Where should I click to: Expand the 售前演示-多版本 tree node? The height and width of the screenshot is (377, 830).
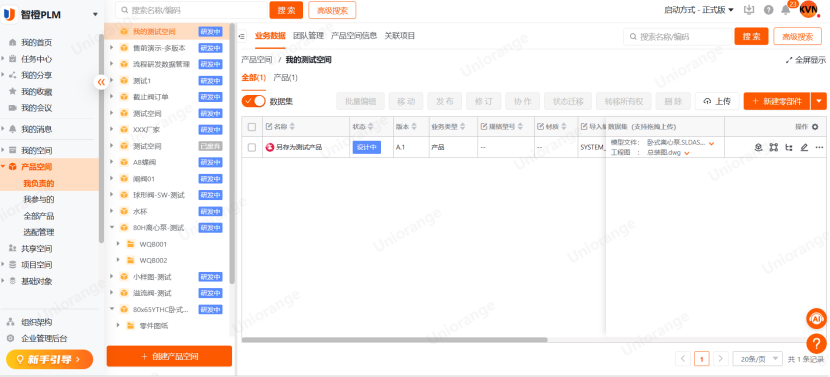click(112, 48)
